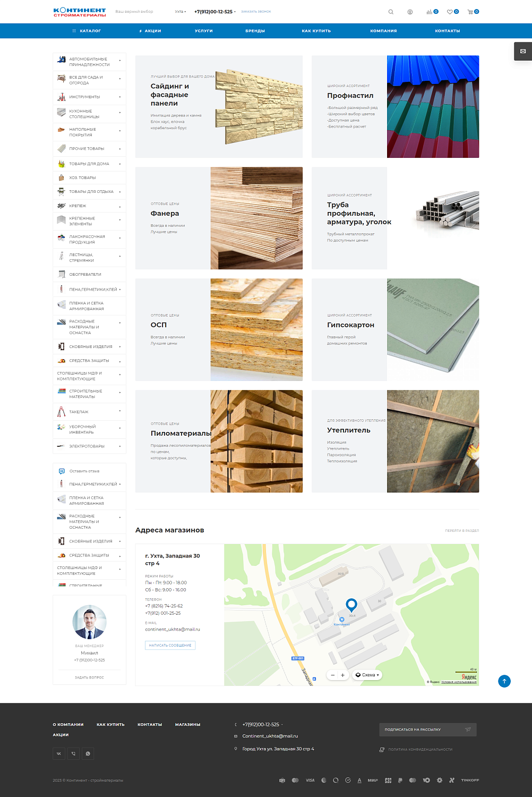The width and height of the screenshot is (532, 797).
Task: Click the Заказать звонок link
Action: coord(256,12)
